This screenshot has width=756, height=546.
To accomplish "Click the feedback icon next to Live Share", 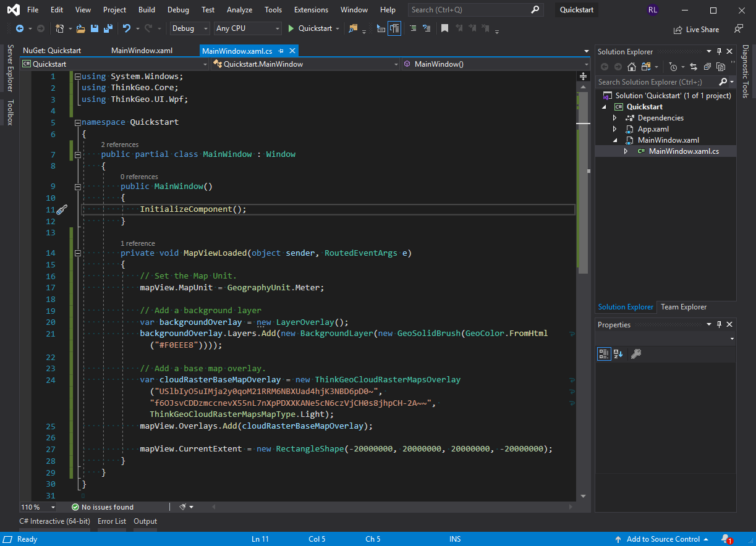I will (738, 29).
